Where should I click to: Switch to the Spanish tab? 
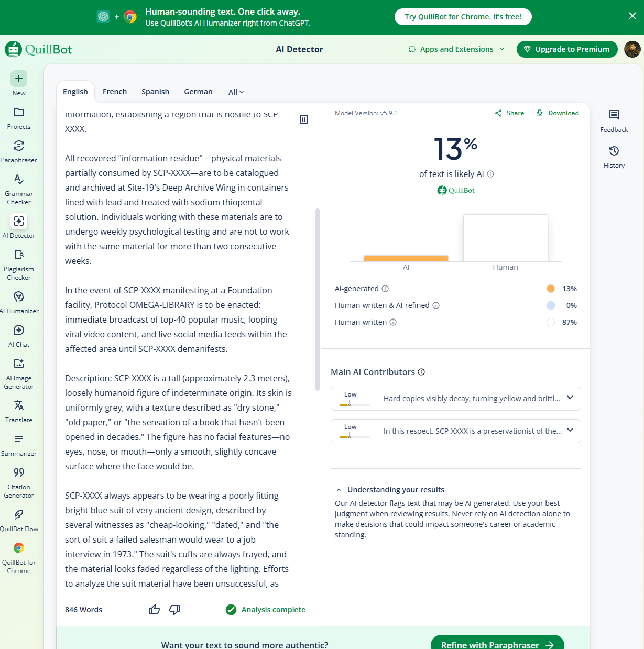coord(155,91)
